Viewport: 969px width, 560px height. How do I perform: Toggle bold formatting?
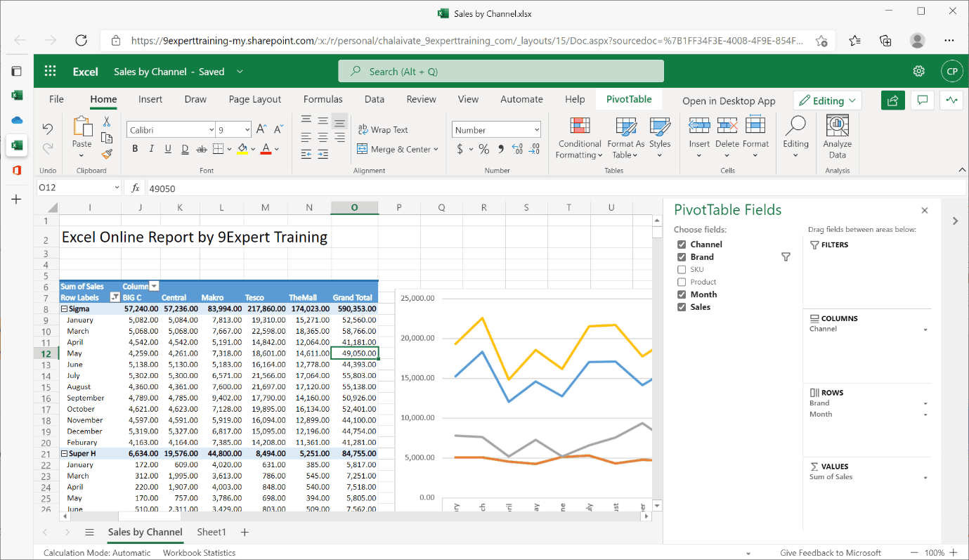(x=134, y=148)
